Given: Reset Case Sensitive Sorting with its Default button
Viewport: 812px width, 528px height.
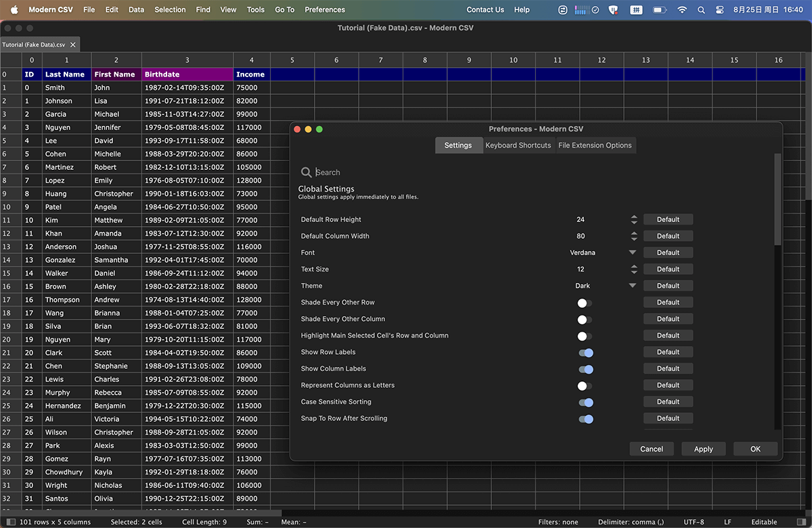Looking at the screenshot, I should [x=668, y=402].
